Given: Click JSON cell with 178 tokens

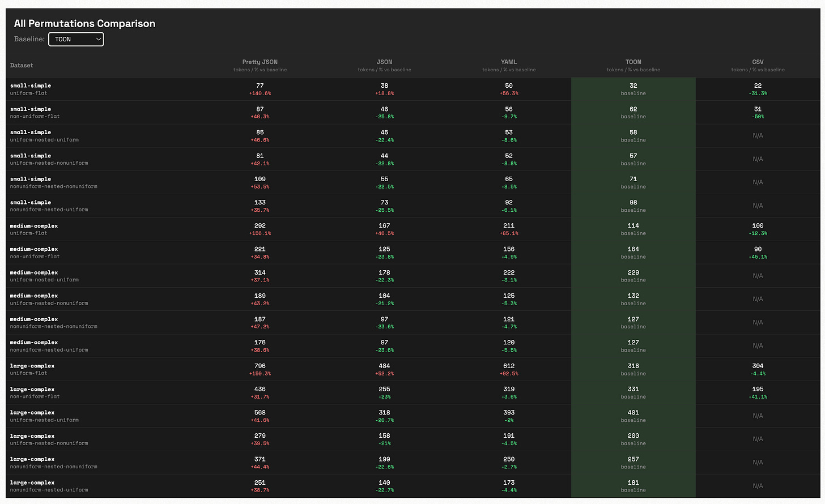Looking at the screenshot, I should (x=385, y=276).
